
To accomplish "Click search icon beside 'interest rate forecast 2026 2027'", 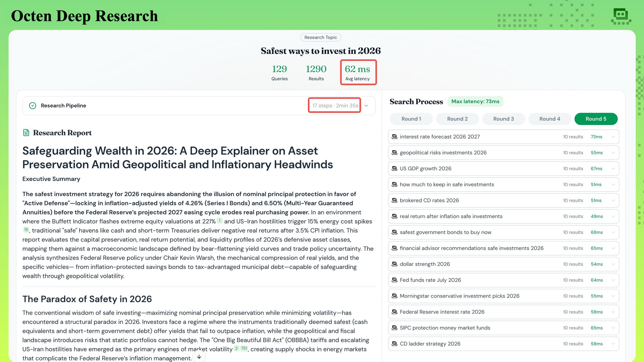I will coord(394,137).
